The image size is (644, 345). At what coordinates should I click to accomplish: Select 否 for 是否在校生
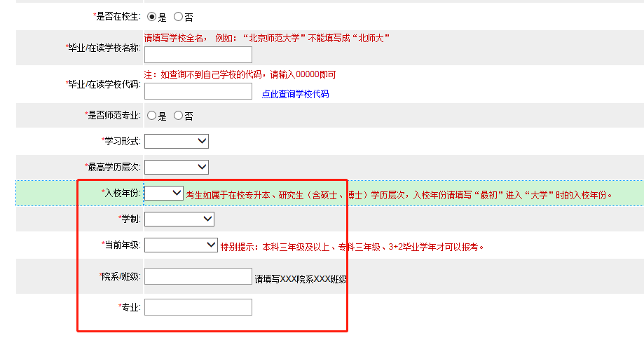tap(178, 16)
